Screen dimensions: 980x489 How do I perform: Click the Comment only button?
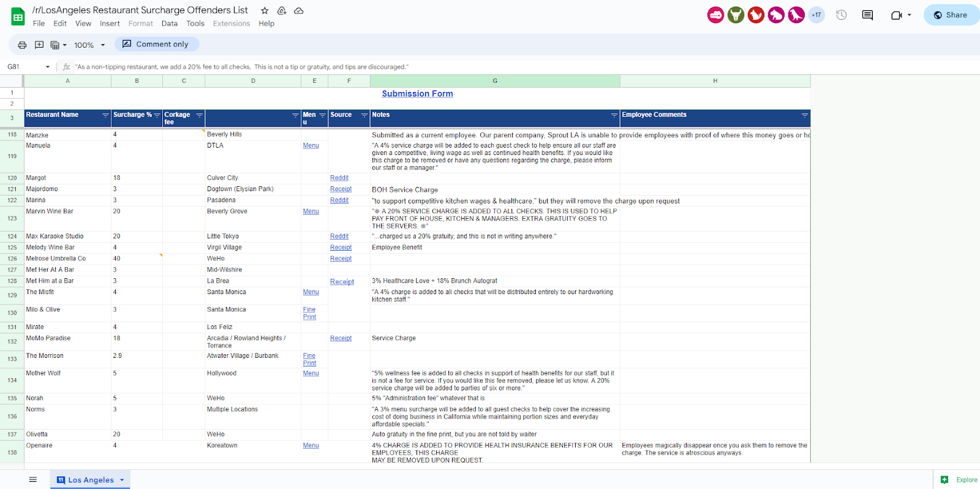(156, 44)
